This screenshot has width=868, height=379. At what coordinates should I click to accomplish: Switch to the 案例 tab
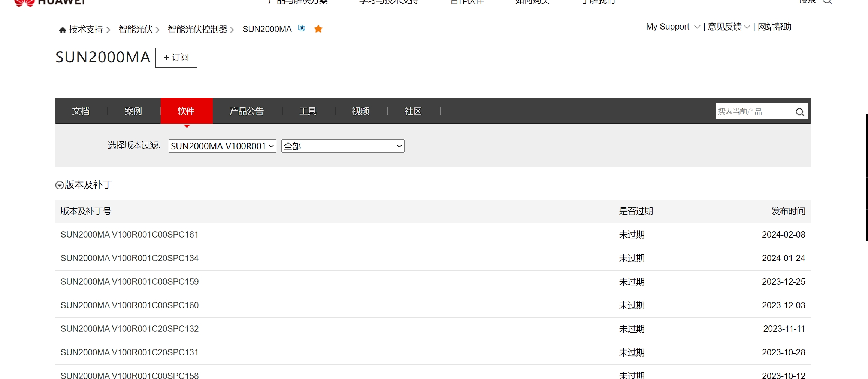coord(133,111)
